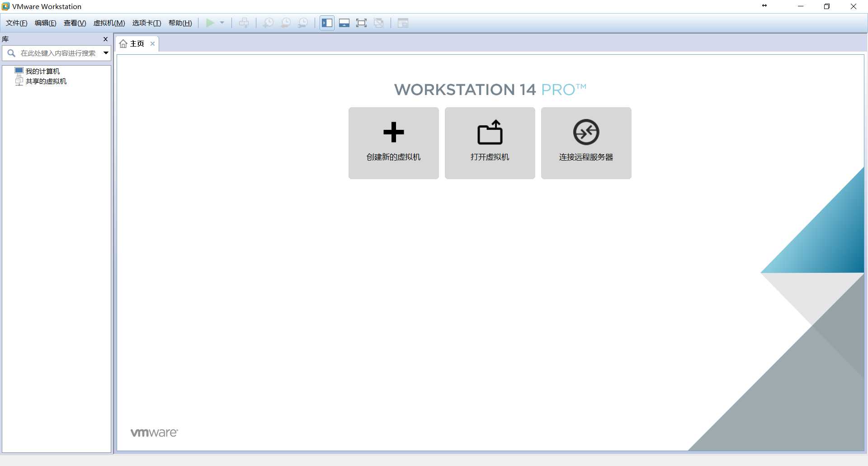Open the 查看(V) menu
The image size is (868, 466).
click(75, 23)
